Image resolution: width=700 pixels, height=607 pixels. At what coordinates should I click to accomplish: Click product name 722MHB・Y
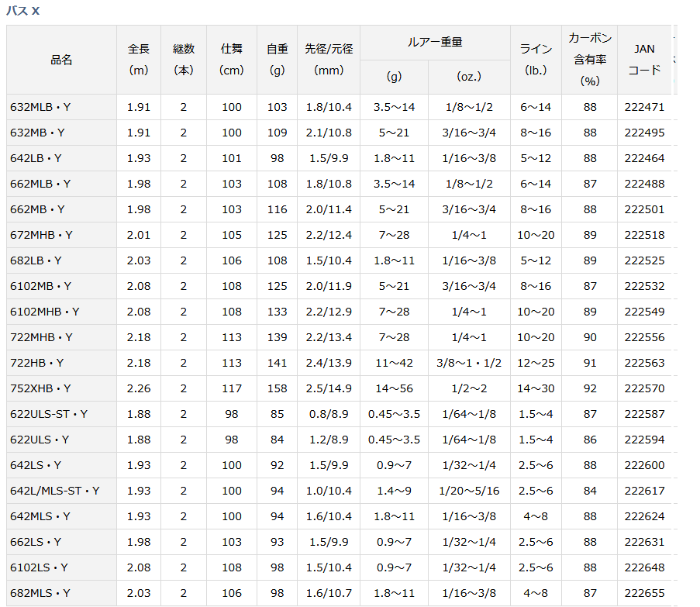pyautogui.click(x=42, y=337)
